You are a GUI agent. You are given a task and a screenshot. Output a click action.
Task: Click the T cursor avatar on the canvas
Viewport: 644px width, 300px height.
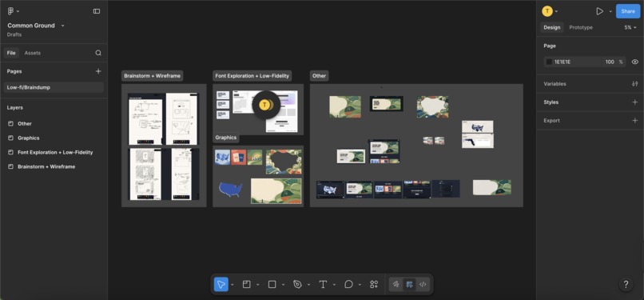tap(265, 105)
